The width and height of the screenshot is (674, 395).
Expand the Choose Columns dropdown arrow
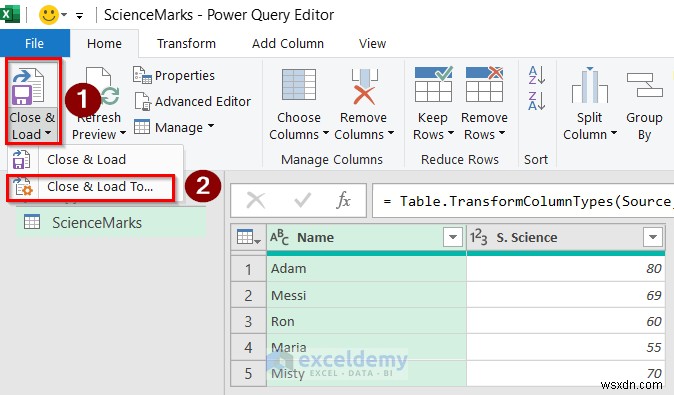[325, 133]
